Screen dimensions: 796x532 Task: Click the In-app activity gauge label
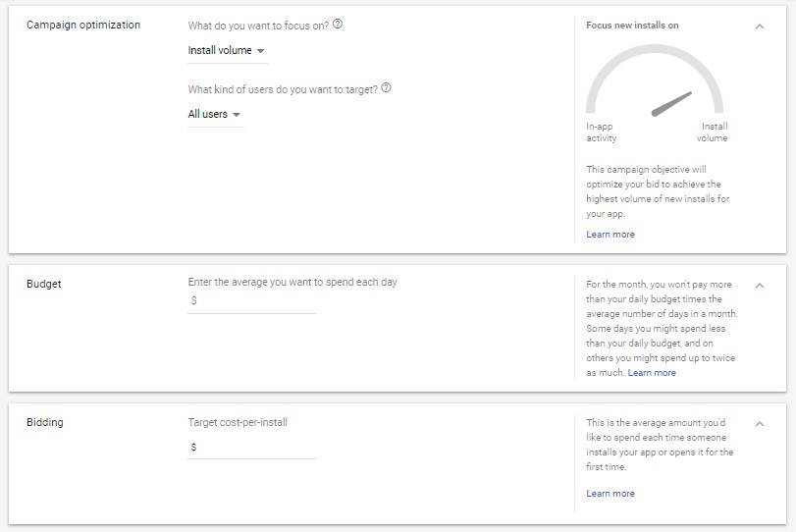(602, 133)
